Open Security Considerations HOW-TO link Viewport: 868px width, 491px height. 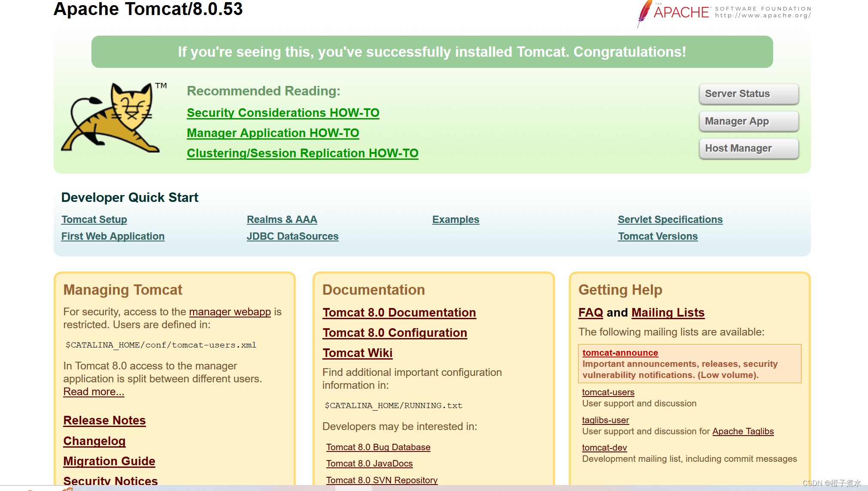pos(283,113)
